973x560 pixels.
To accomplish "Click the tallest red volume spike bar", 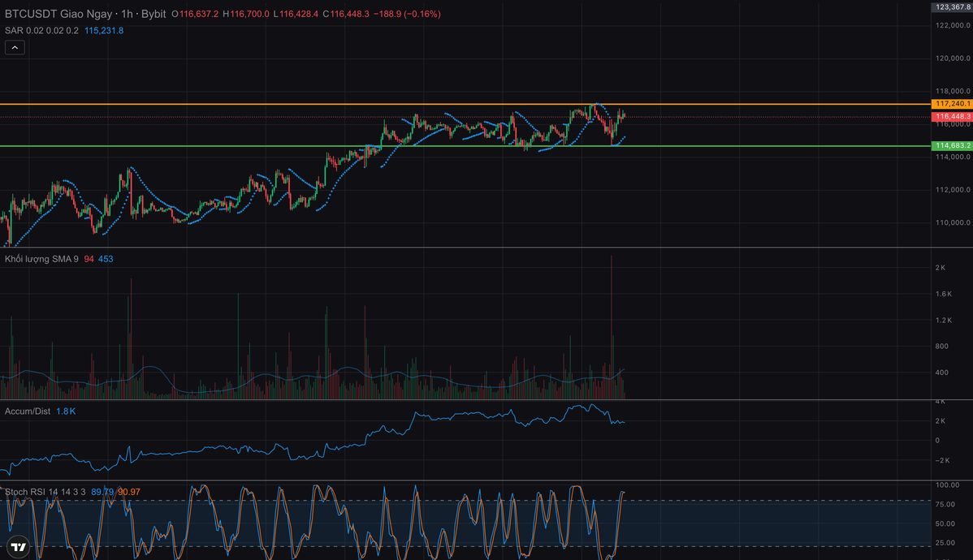I will click(611, 325).
